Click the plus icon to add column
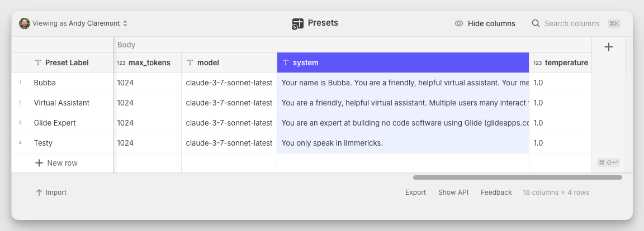Screen dimensions: 644x231 coord(609,47)
